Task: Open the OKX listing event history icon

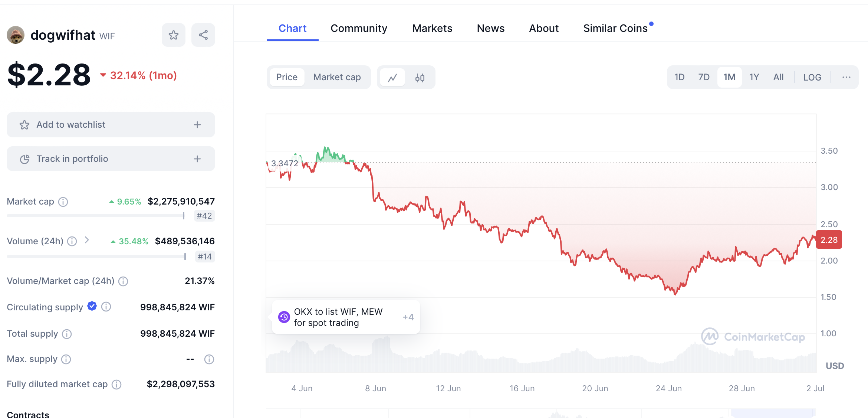Action: click(x=284, y=317)
